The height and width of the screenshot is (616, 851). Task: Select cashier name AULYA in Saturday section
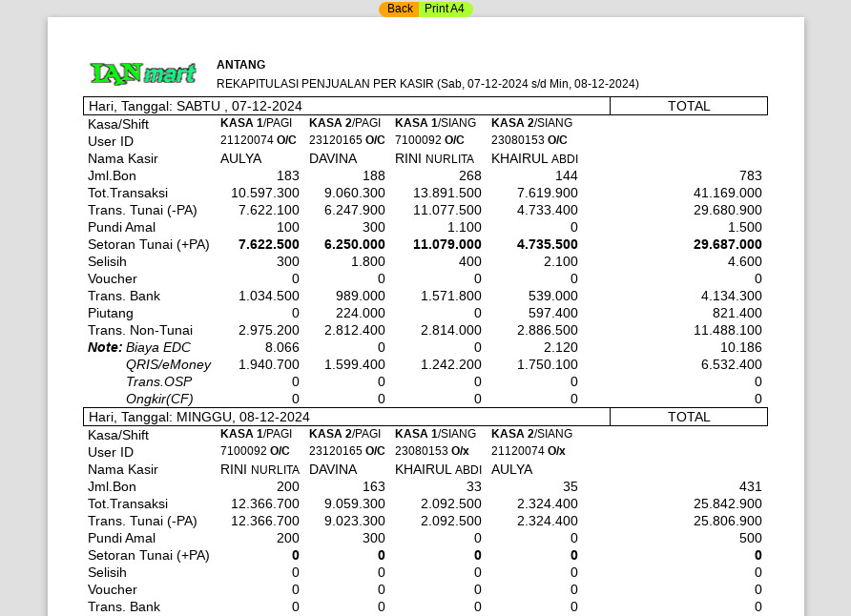coord(241,158)
